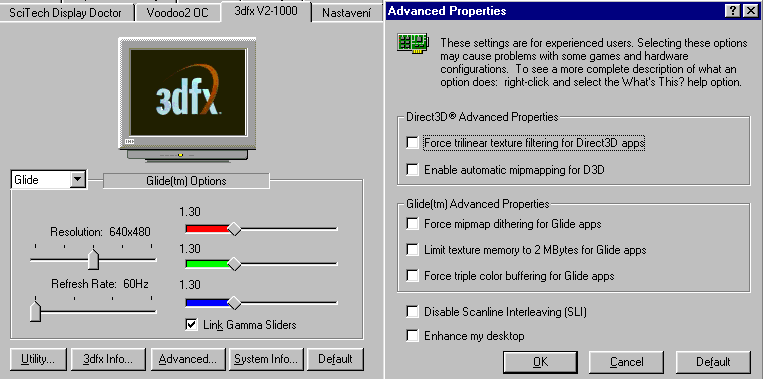Click the 3dfx monitor preview image
Screen dimensions: 763x379
pos(188,100)
